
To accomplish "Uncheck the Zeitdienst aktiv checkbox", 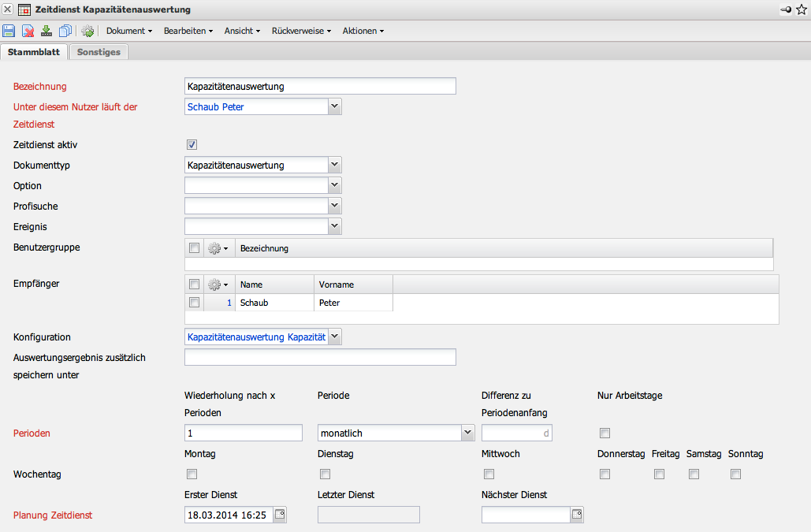I will coord(192,145).
